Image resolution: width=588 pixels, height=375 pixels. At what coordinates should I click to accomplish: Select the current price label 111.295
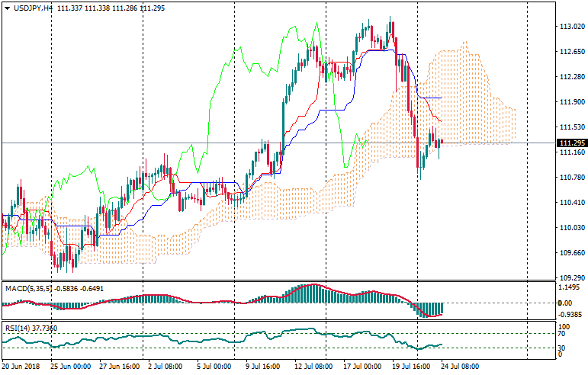[x=571, y=143]
